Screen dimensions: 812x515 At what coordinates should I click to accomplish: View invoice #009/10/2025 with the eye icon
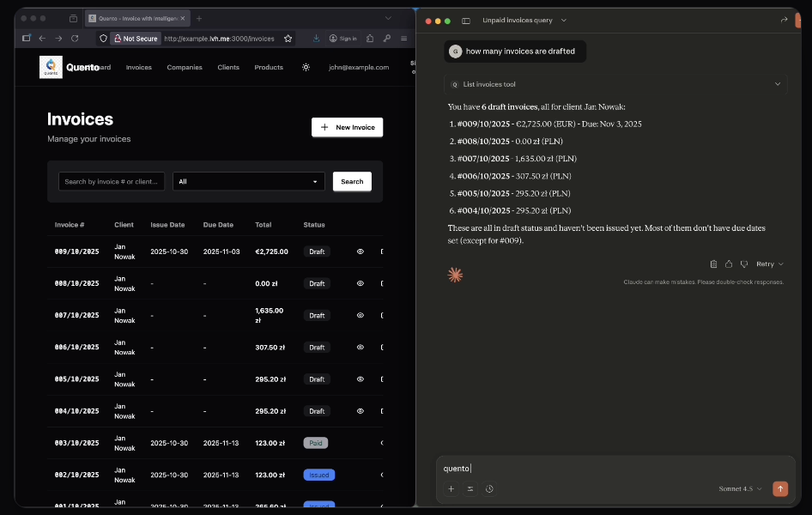tap(360, 251)
